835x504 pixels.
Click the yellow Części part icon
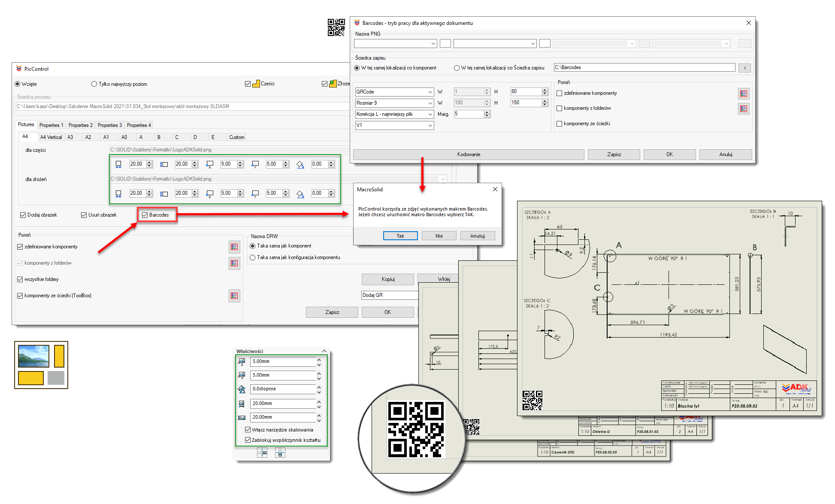(x=256, y=84)
